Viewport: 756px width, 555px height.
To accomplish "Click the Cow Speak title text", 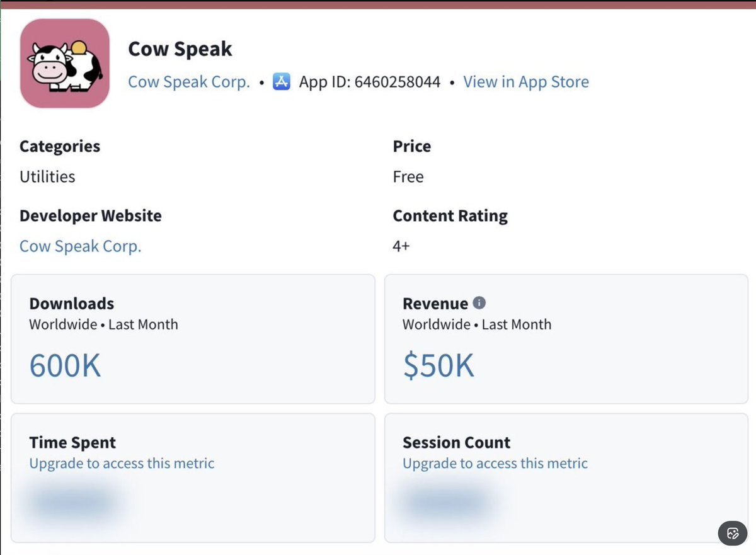I will (180, 49).
